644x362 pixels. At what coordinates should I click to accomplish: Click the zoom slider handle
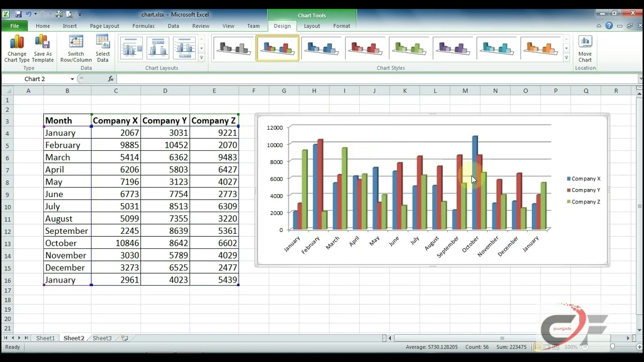612,347
